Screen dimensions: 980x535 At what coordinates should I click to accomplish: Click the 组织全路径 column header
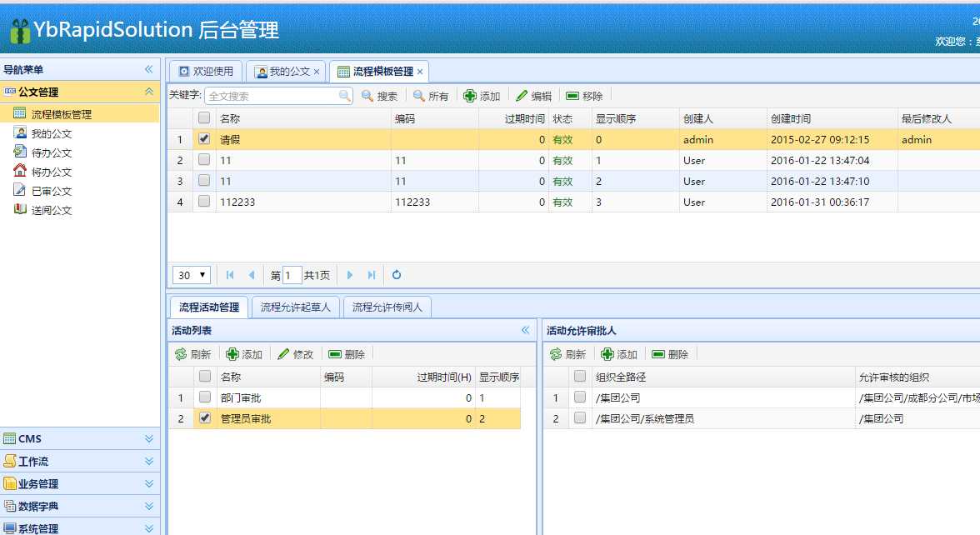coord(723,377)
